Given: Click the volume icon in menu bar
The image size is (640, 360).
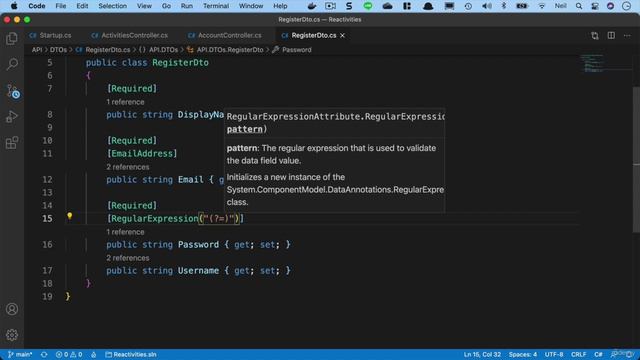Looking at the screenshot, I should click(x=487, y=6).
